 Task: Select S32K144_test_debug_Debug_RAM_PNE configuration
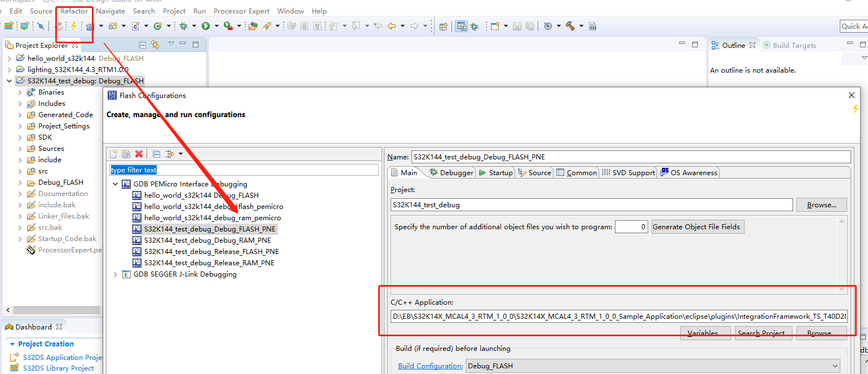pos(207,241)
